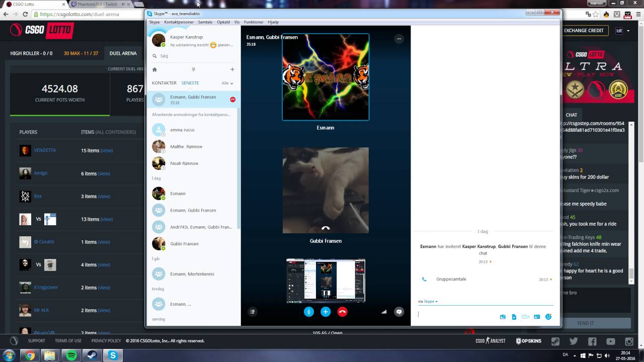Open the Hjælp menu
The height and width of the screenshot is (362, 644).
coord(273,22)
